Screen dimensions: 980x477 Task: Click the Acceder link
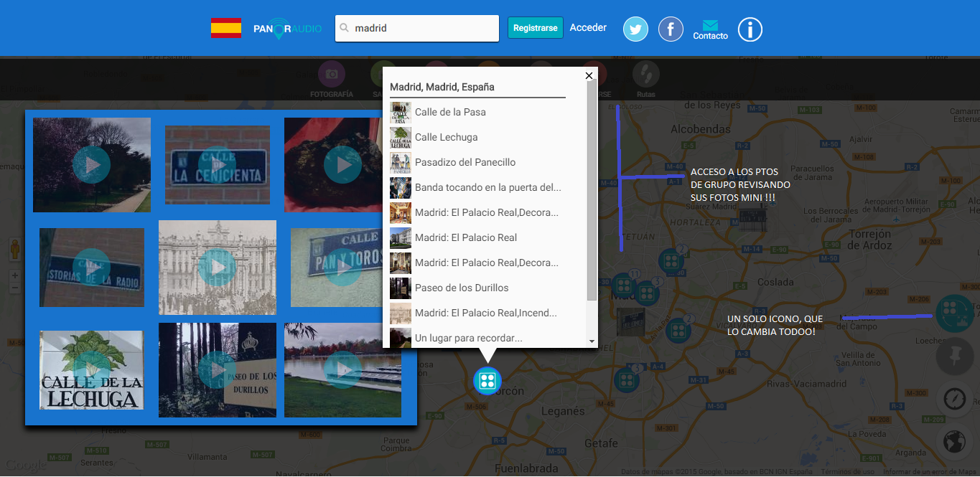pos(588,28)
